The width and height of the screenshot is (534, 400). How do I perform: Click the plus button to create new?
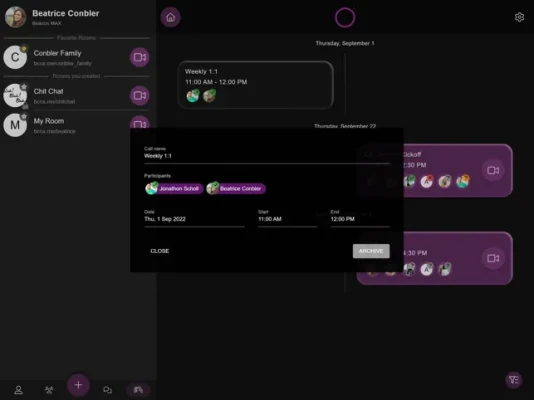pyautogui.click(x=78, y=385)
